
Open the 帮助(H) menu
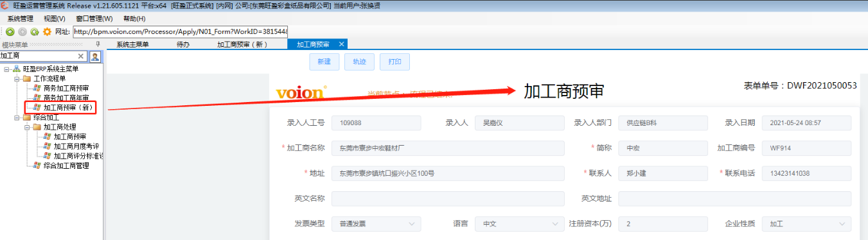[x=134, y=19]
